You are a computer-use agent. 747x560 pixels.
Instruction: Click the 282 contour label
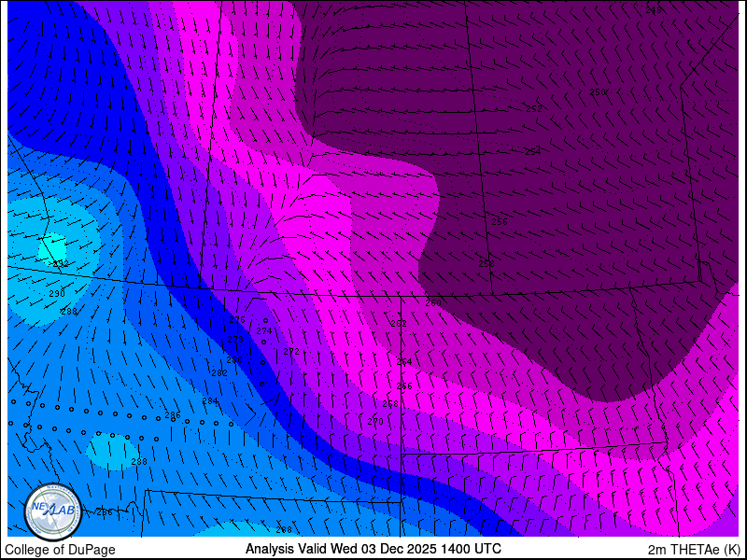coord(219,373)
